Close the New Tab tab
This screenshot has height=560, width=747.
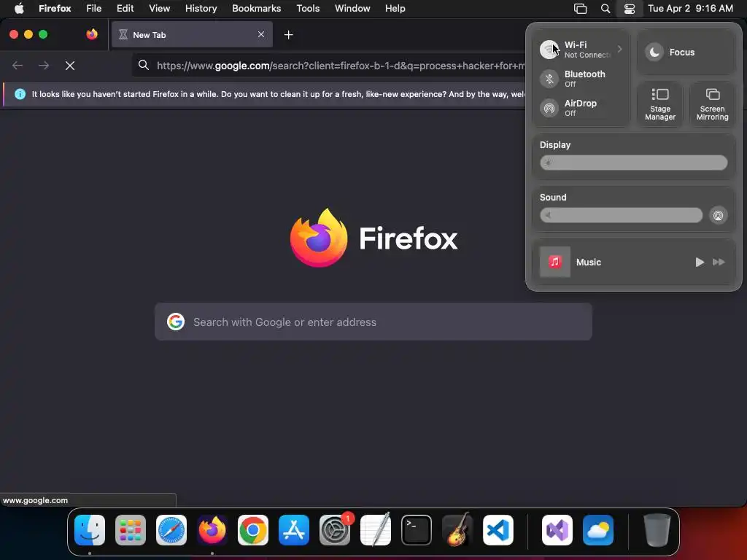[x=261, y=34]
